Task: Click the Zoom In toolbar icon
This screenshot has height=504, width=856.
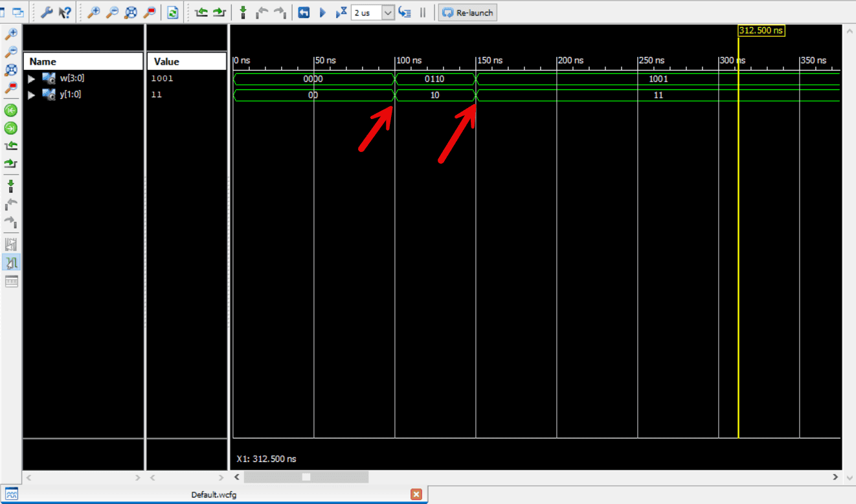Action: tap(96, 12)
